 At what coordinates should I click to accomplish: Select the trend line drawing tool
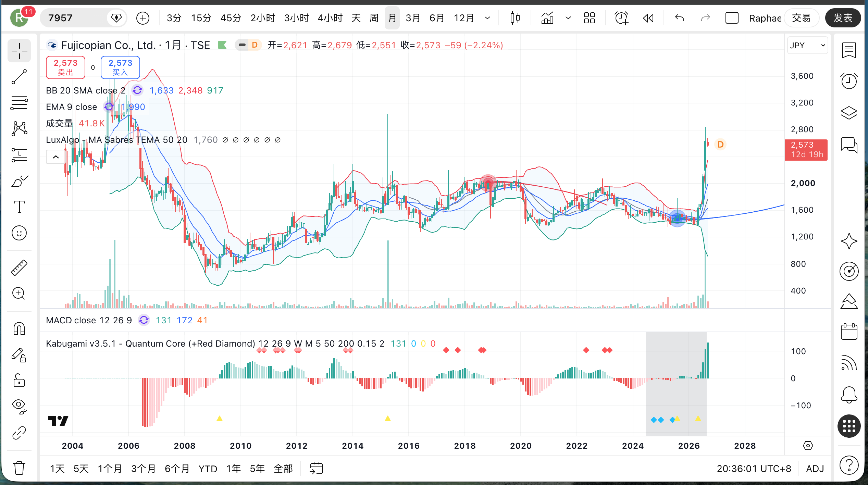pyautogui.click(x=19, y=77)
